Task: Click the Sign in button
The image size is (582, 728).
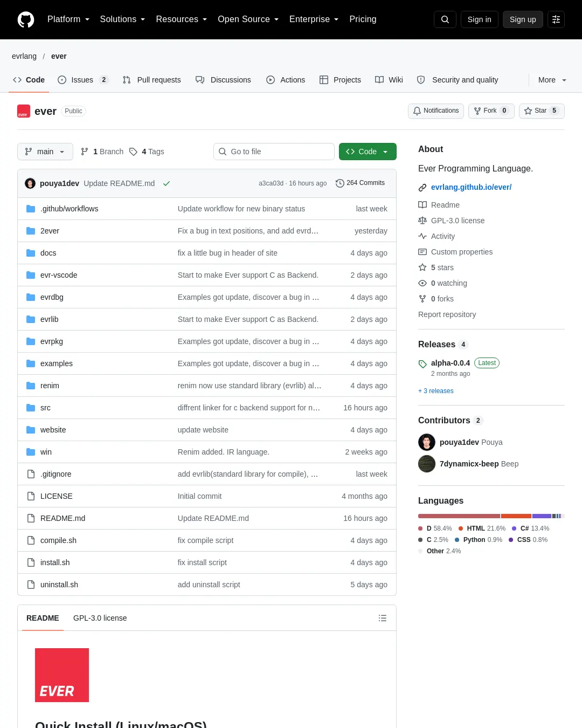Action: coord(480,19)
